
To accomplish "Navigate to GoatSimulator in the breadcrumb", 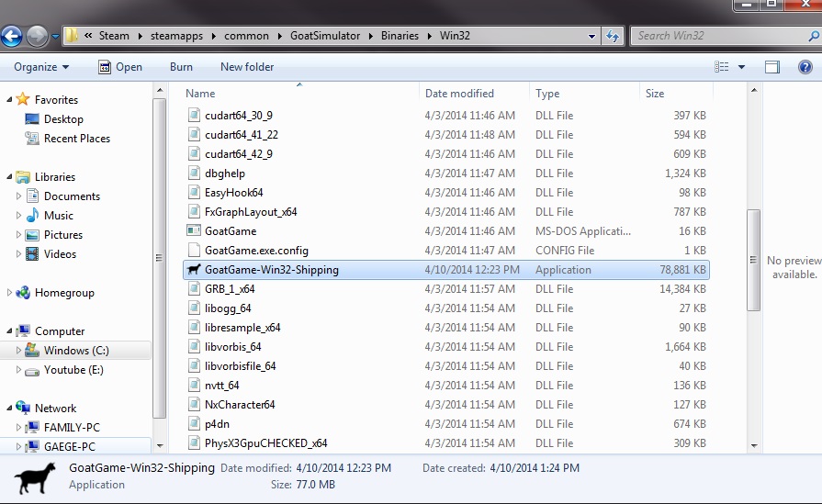I will [325, 36].
